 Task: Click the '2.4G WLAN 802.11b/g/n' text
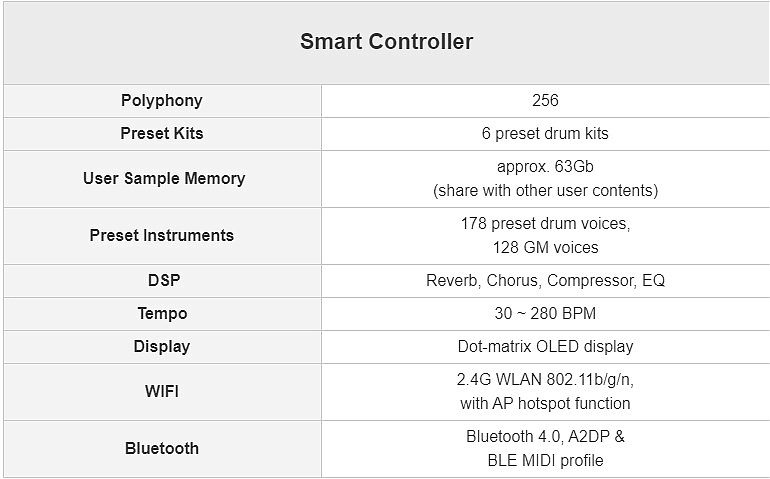click(545, 379)
